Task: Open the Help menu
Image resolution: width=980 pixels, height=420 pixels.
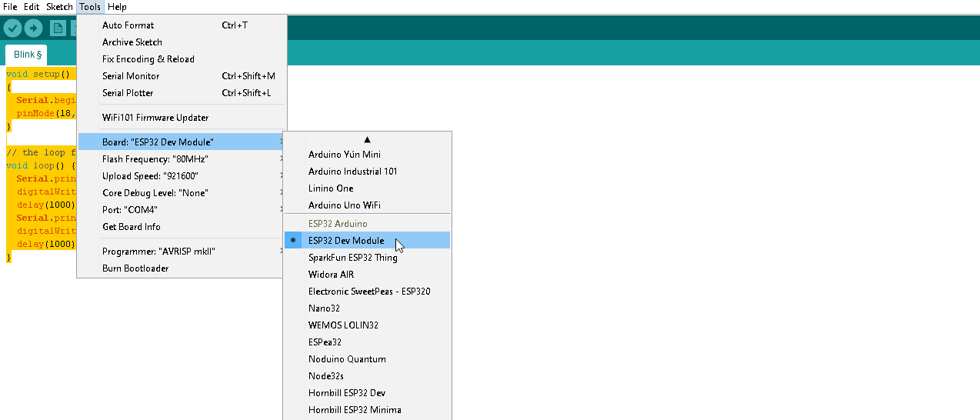Action: [117, 7]
